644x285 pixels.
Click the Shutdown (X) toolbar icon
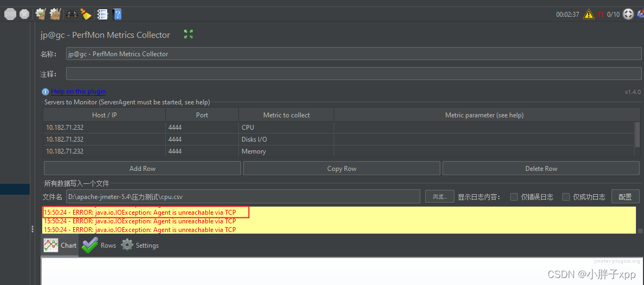coord(24,15)
